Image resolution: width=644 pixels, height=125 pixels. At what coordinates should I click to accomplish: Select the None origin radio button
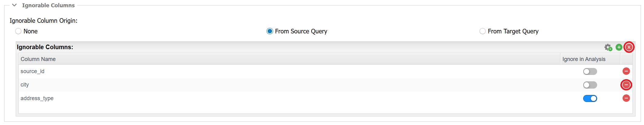pyautogui.click(x=18, y=31)
